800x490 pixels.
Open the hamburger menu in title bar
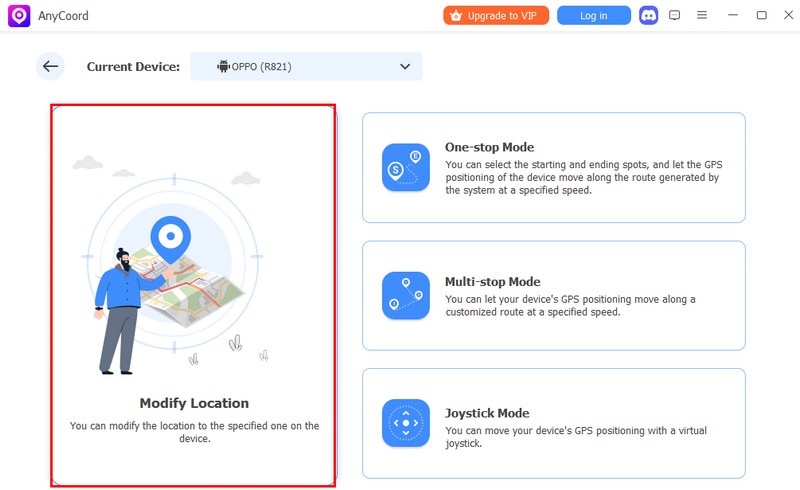[x=702, y=15]
